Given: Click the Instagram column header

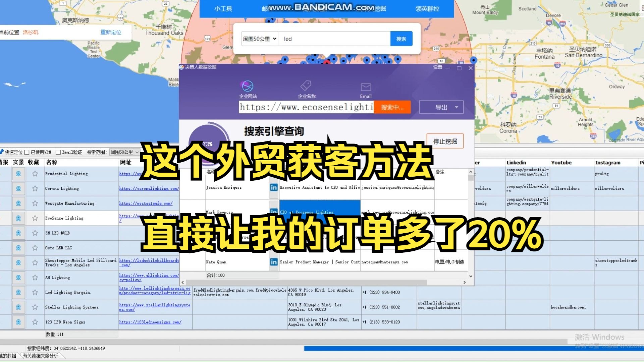Looking at the screenshot, I should pos(607,163).
